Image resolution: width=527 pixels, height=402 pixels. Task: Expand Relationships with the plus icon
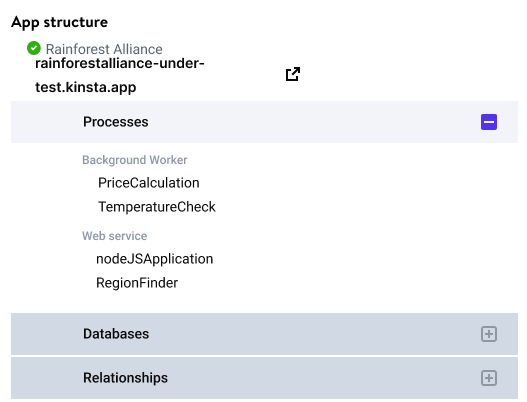pyautogui.click(x=489, y=378)
